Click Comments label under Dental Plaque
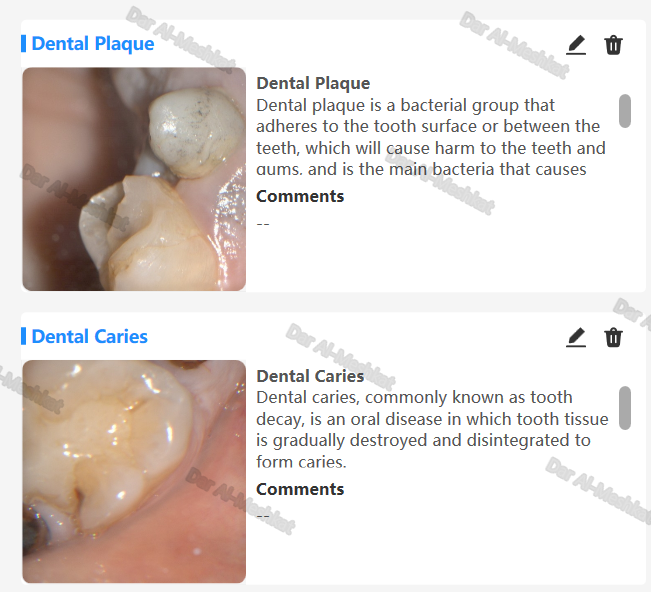Viewport: 651px width, 592px height. pos(300,196)
